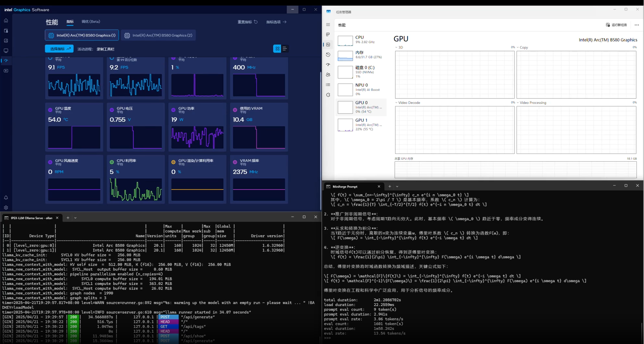
Task: Expand Task Manager hamburger navigation menu
Action: 328,24
